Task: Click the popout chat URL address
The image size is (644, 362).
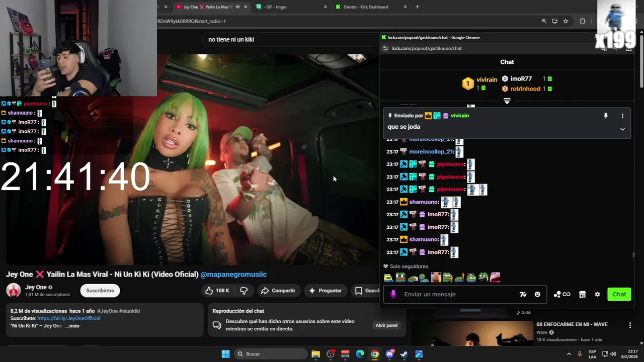Action: pyautogui.click(x=427, y=48)
